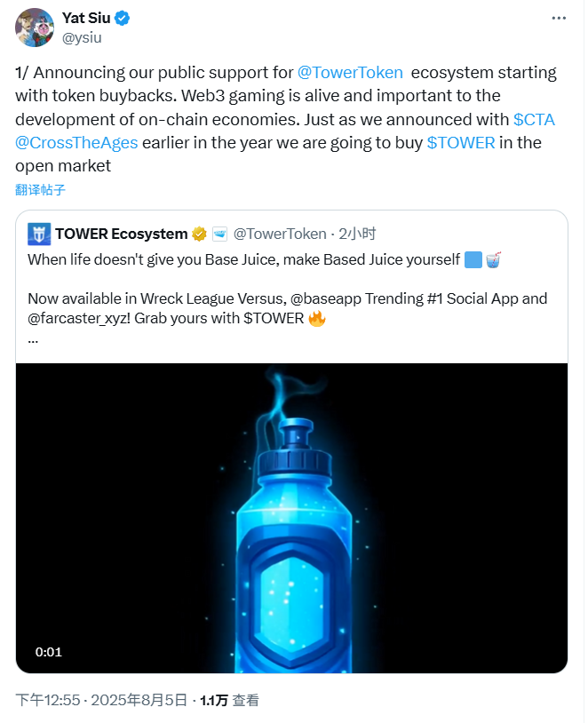The image size is (588, 723).
Task: Click Yat Siu's profile avatar
Action: pos(36,28)
